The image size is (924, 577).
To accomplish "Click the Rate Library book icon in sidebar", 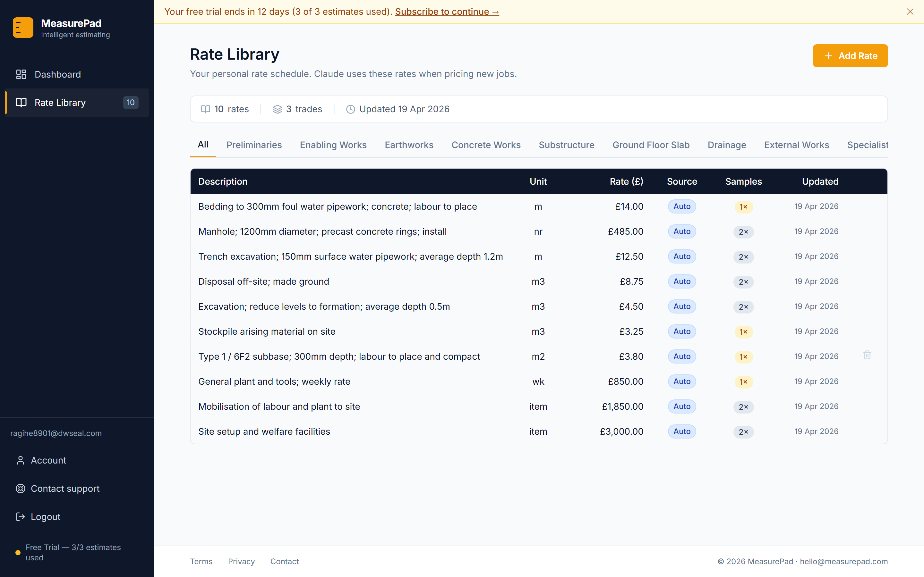I will [x=21, y=102].
